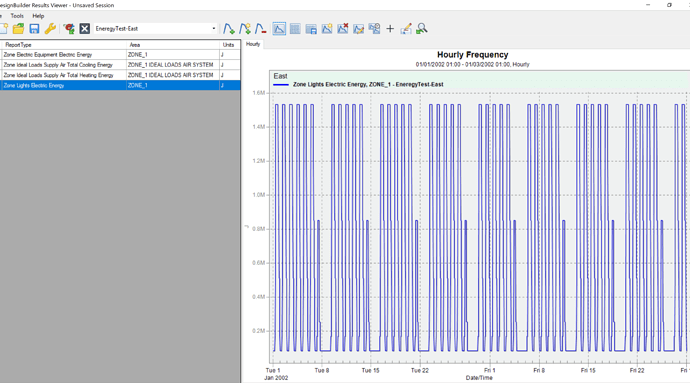The image size is (690, 383).
Task: Click the curve icon with red minus
Action: point(261,29)
